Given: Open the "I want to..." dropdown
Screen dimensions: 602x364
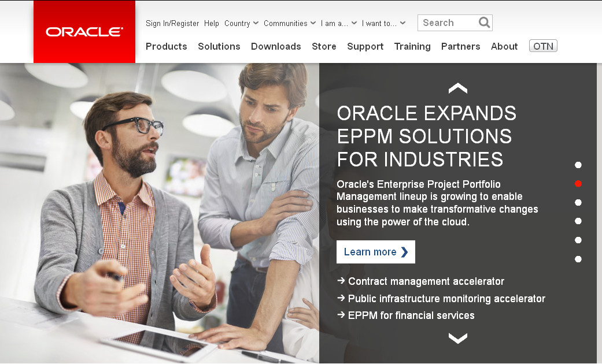Looking at the screenshot, I should pos(383,24).
